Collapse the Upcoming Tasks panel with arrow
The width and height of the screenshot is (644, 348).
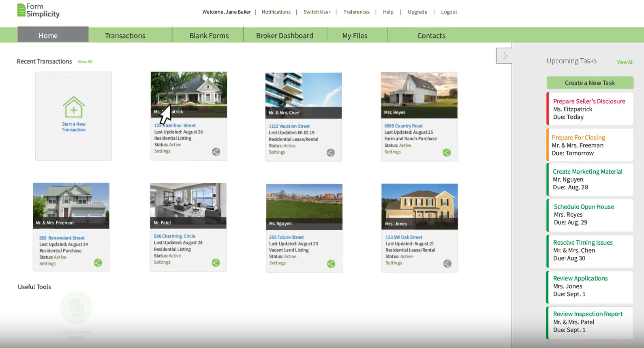coord(504,56)
